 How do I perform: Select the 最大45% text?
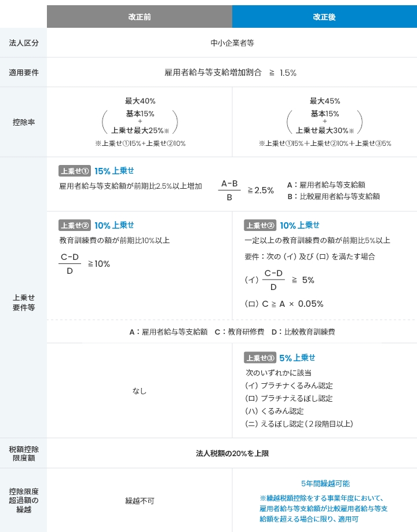point(325,101)
